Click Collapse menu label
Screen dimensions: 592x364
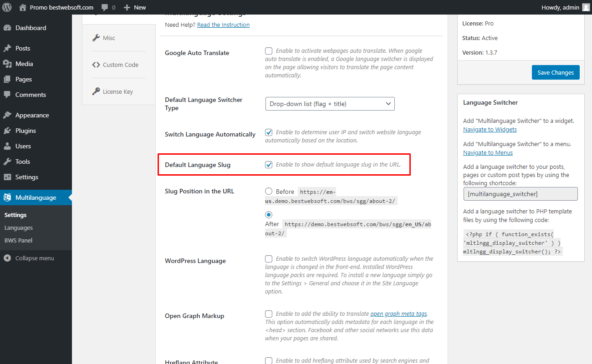click(35, 258)
